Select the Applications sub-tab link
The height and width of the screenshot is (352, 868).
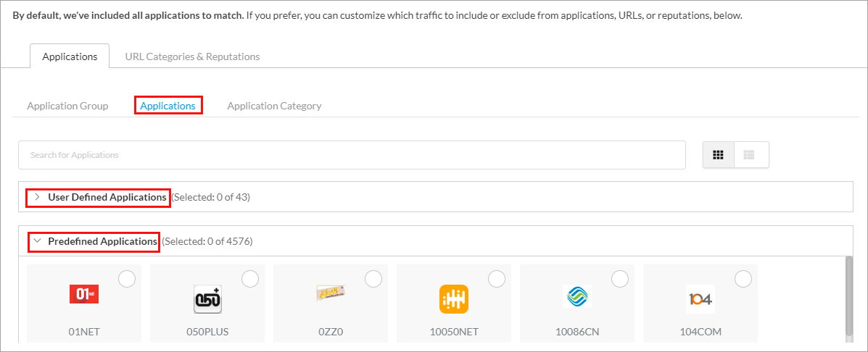pos(168,106)
